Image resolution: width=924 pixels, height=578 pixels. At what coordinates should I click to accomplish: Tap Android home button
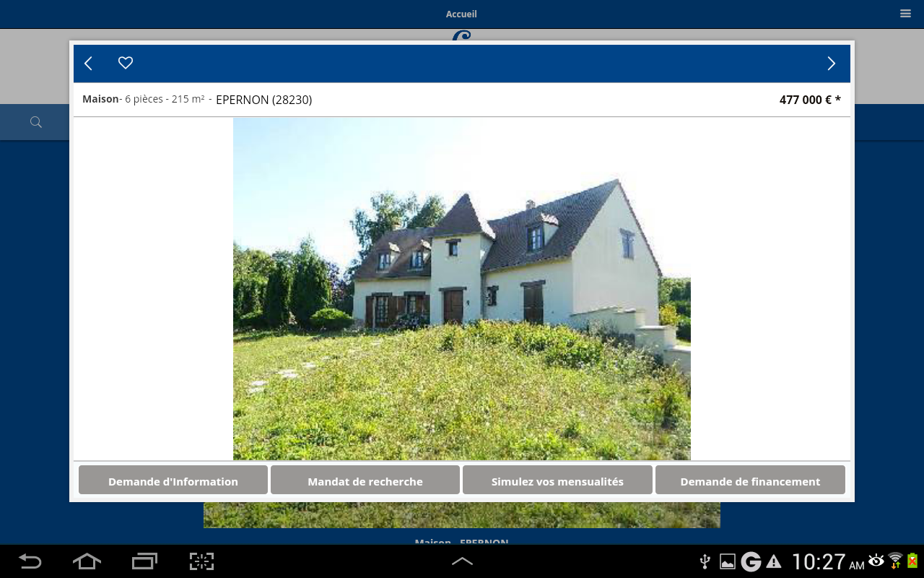coord(87,561)
